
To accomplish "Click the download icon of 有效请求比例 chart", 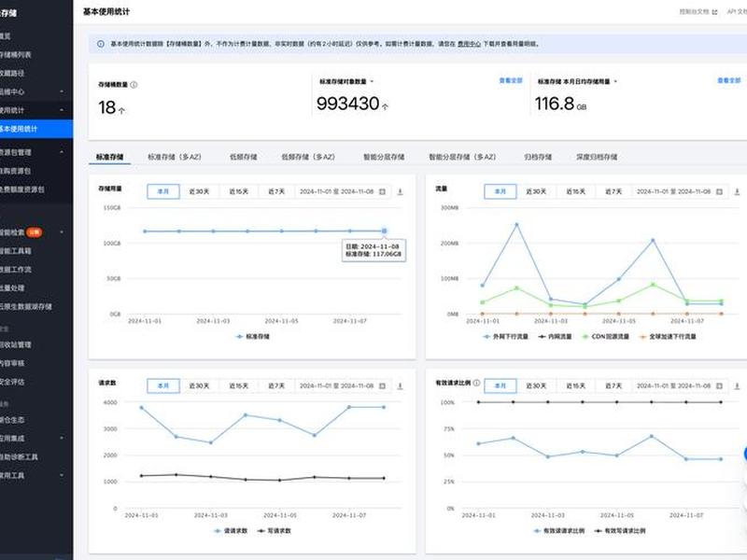I will pos(737,385).
